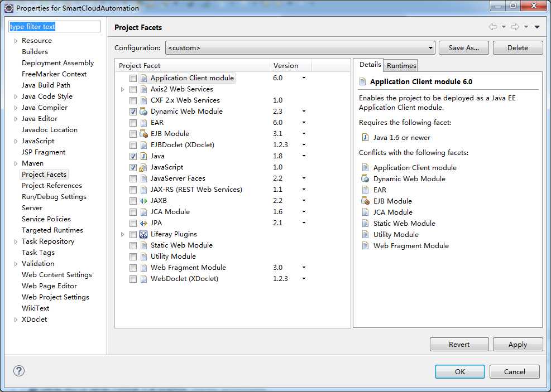Viewport: 551px width, 392px height.
Task: Open Dynamic Web Module version dropdown
Action: 304,112
